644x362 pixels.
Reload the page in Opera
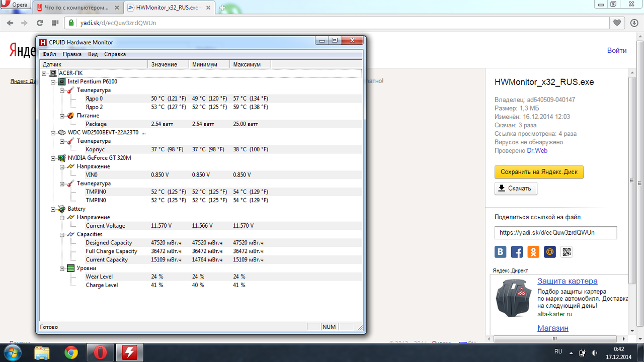pos(40,23)
